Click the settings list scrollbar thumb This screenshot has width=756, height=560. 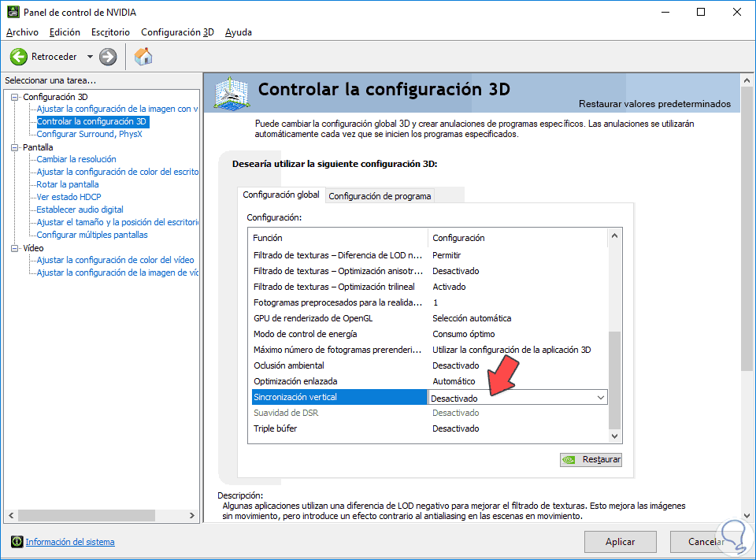click(614, 380)
